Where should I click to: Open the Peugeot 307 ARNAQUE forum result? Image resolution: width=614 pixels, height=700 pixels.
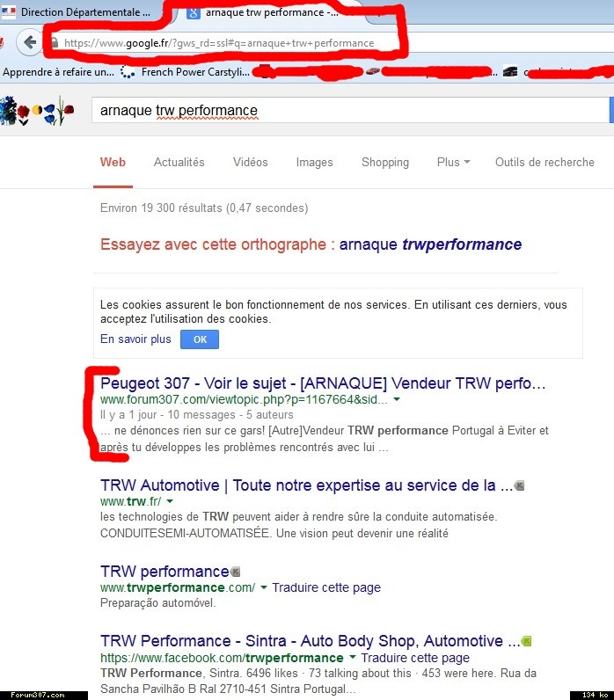pyautogui.click(x=323, y=383)
